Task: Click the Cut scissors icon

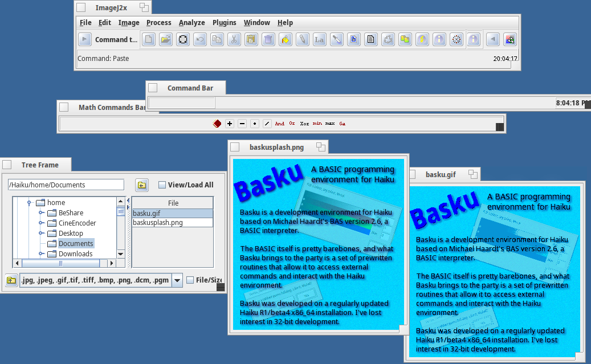Action: [234, 39]
